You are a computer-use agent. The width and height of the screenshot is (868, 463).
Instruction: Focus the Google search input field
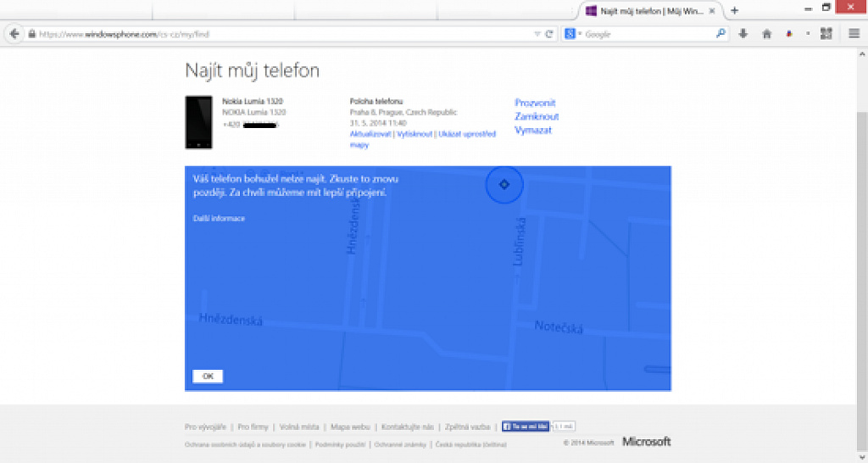648,34
